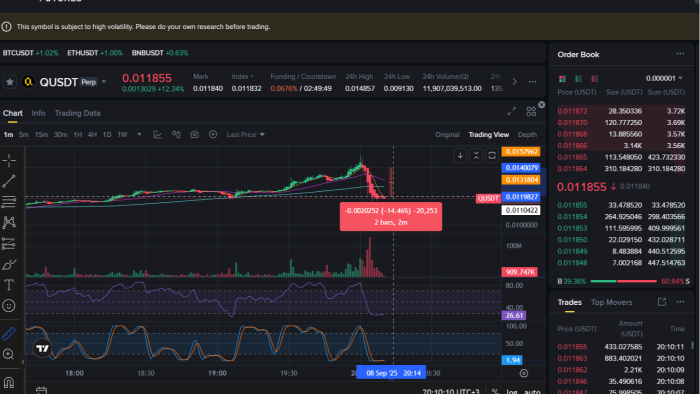
Task: Select the Trades tab
Action: coord(570,303)
